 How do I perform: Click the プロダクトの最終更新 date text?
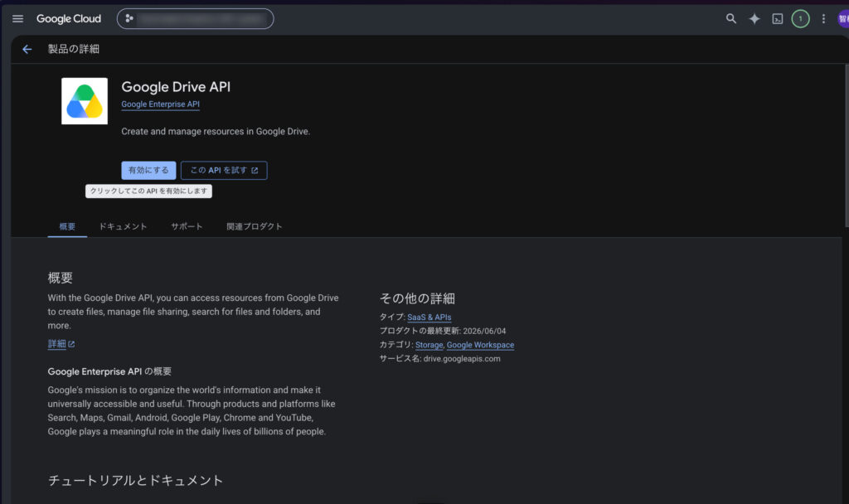[443, 331]
